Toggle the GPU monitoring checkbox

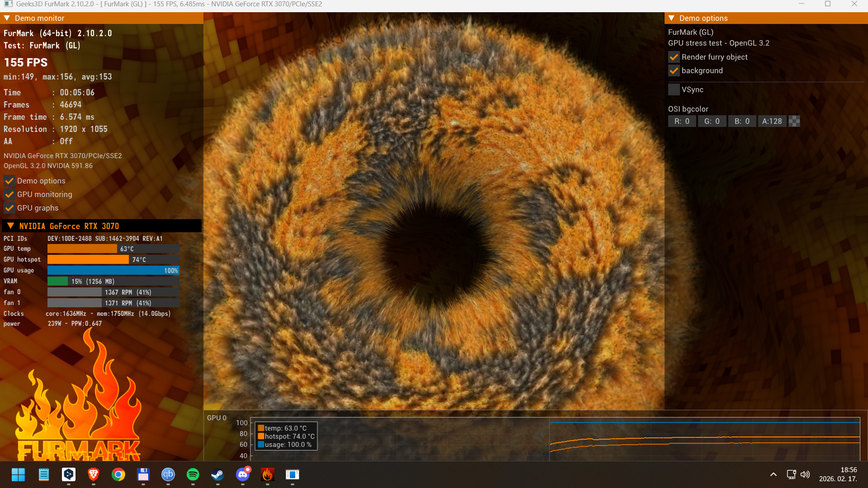(x=9, y=195)
